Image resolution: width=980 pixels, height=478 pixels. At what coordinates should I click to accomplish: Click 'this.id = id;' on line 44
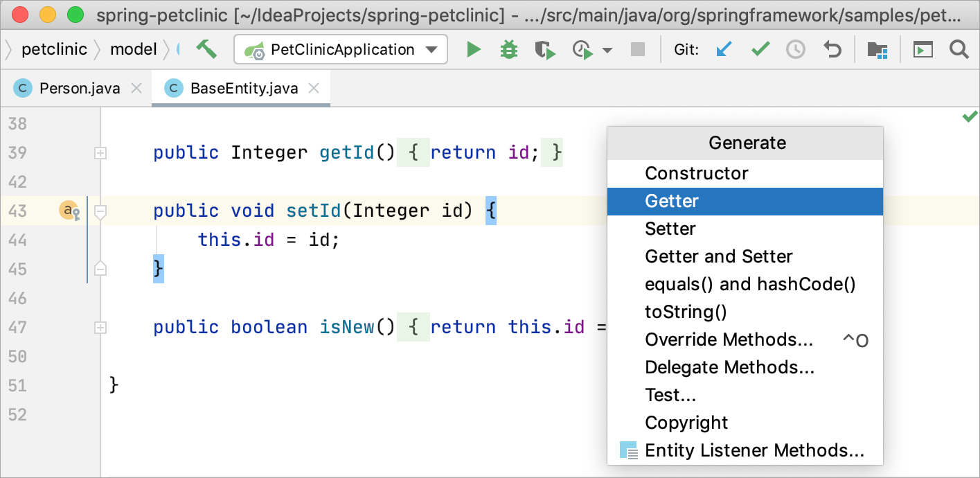[269, 240]
